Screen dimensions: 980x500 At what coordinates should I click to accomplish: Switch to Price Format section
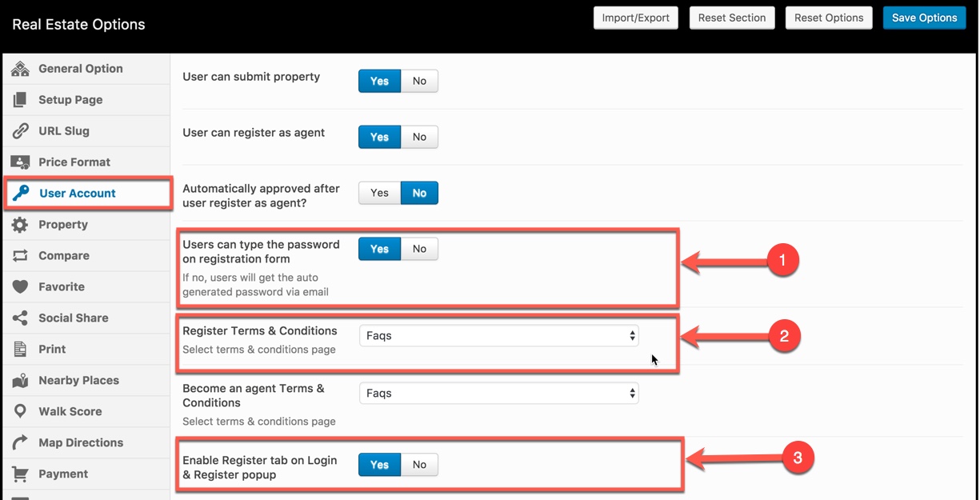point(86,162)
